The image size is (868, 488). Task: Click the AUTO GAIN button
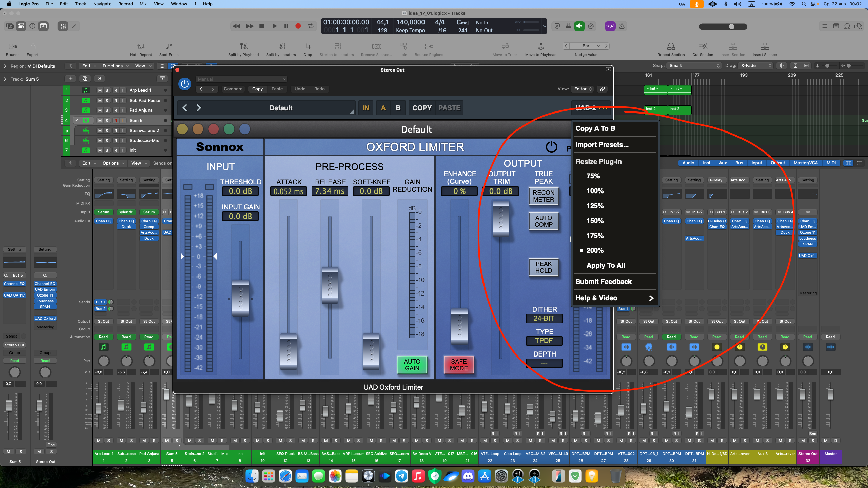(412, 365)
